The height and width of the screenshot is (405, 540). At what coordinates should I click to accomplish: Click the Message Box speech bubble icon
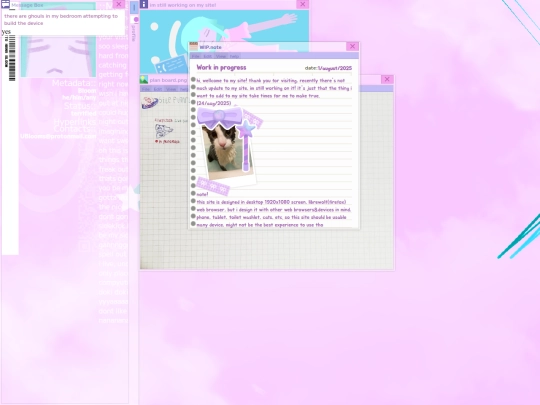pos(6,4)
